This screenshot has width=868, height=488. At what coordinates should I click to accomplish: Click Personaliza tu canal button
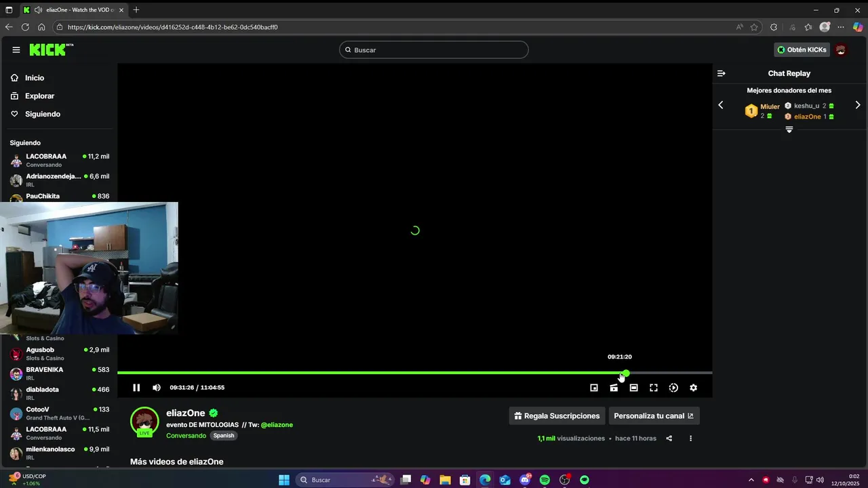(x=654, y=416)
